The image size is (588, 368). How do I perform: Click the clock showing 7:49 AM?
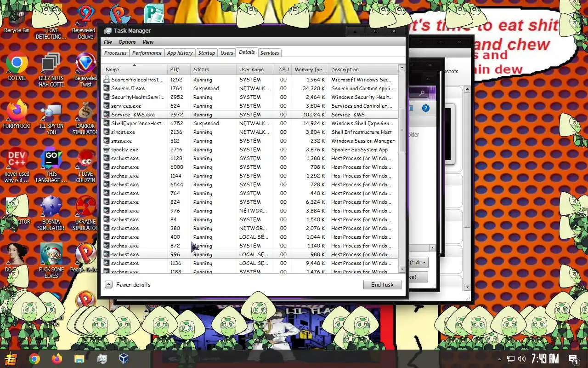[545, 359]
